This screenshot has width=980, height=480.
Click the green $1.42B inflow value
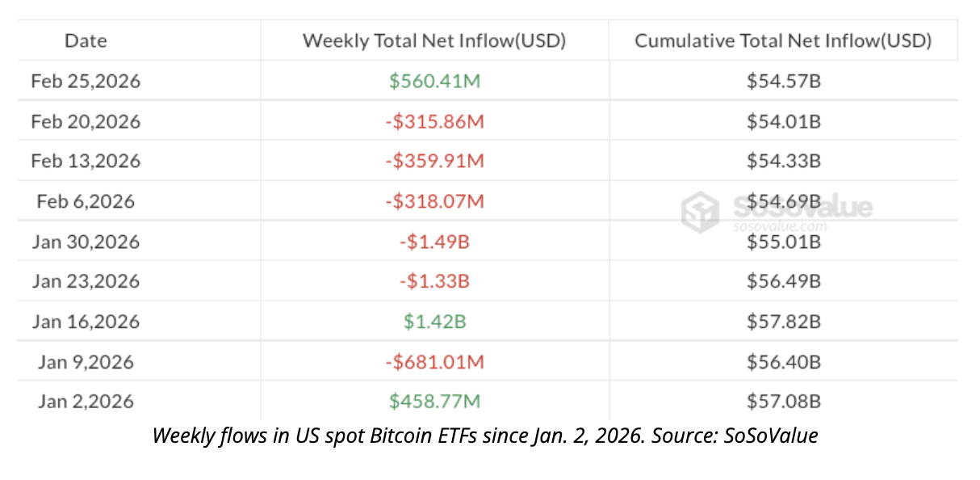coord(434,322)
